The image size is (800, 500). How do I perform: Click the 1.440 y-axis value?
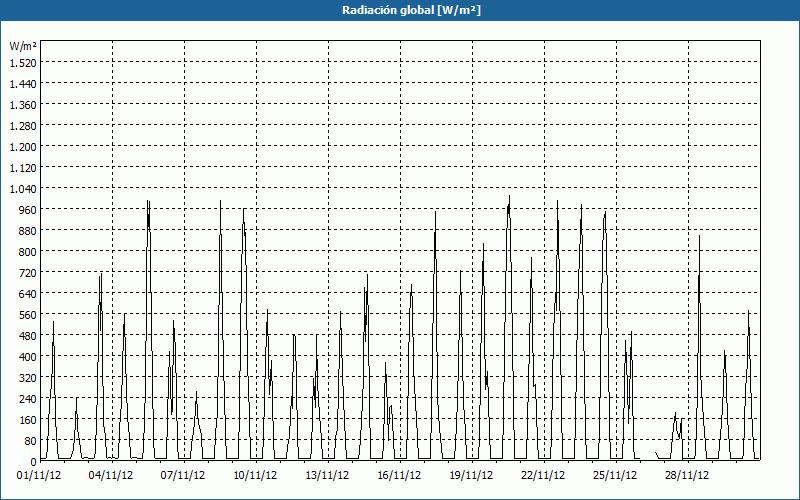point(23,84)
